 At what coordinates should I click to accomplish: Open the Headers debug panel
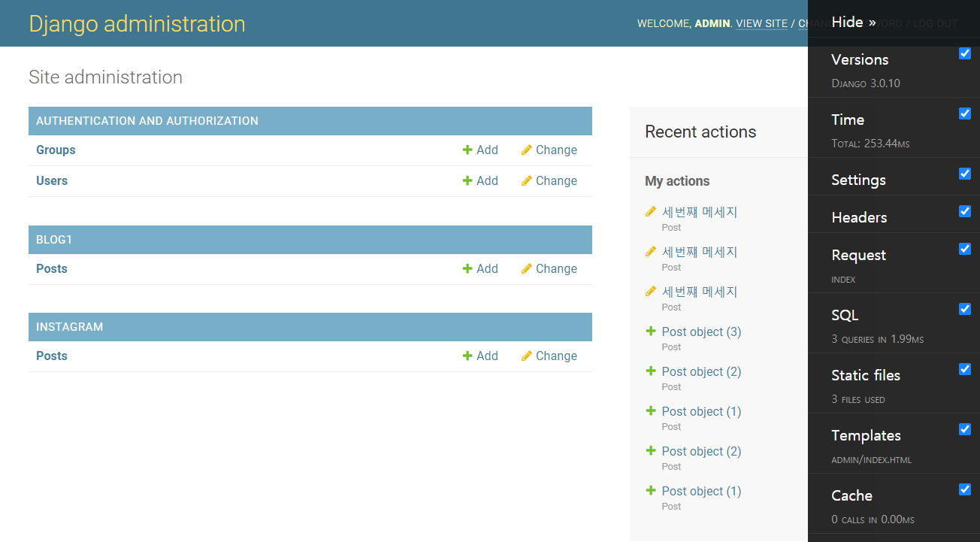click(x=859, y=218)
